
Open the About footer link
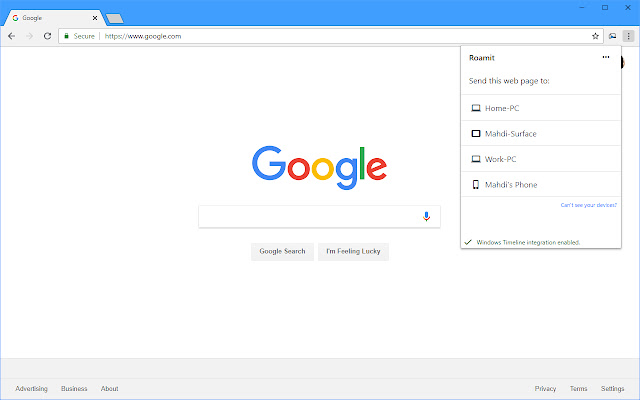pyautogui.click(x=109, y=389)
